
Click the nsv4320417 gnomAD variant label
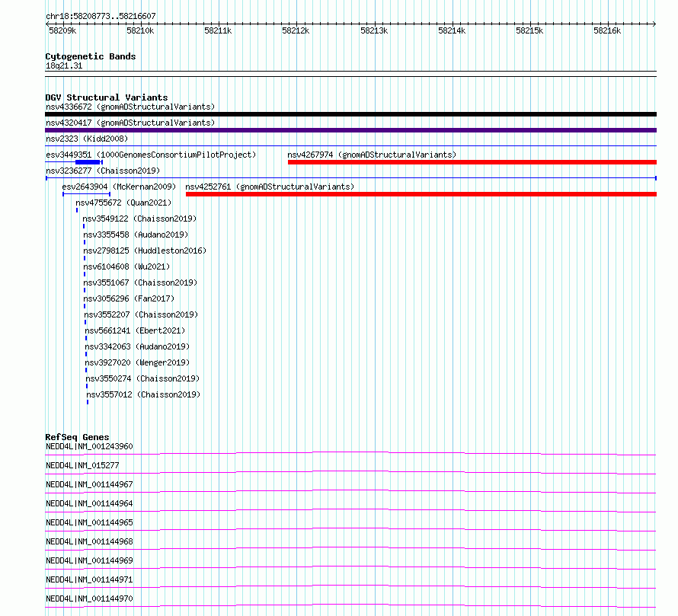(130, 123)
